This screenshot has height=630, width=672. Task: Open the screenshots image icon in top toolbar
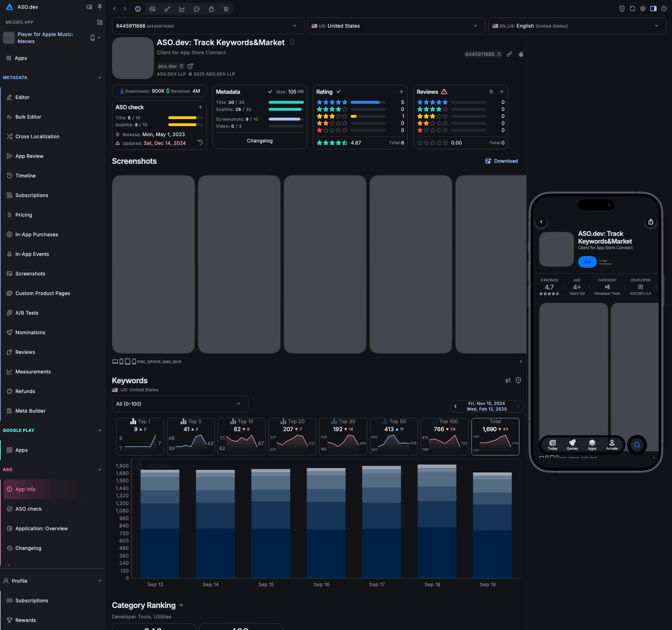pos(153,9)
